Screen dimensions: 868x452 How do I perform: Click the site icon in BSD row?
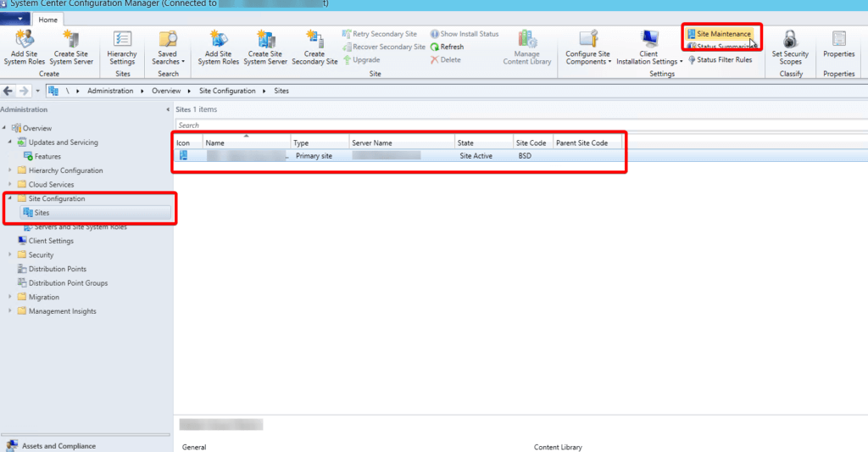[x=183, y=156]
